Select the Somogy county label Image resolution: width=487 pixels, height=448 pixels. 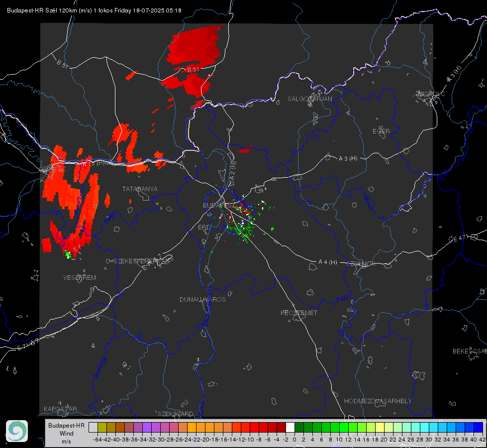pyautogui.click(x=99, y=367)
